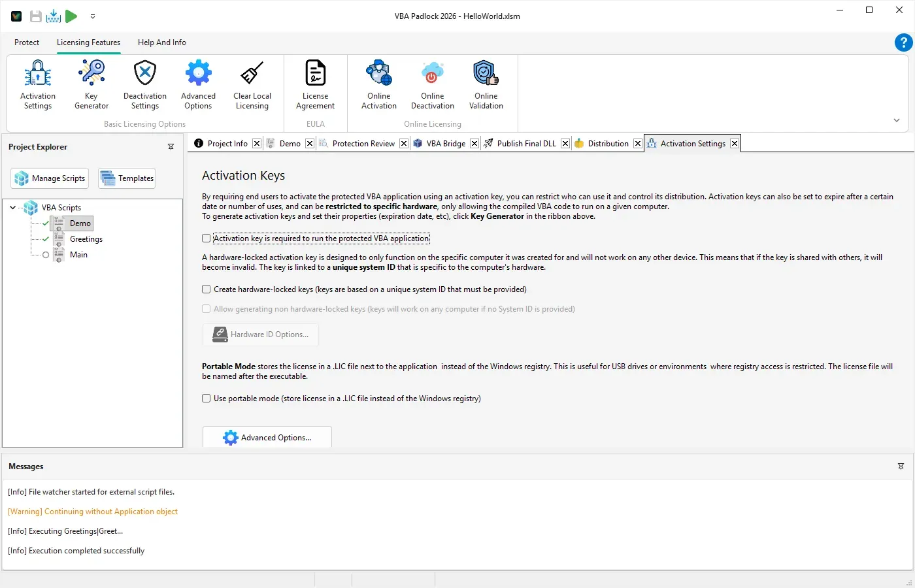This screenshot has height=588, width=915.
Task: Open Activation Settings in the ribbon
Action: pos(38,86)
